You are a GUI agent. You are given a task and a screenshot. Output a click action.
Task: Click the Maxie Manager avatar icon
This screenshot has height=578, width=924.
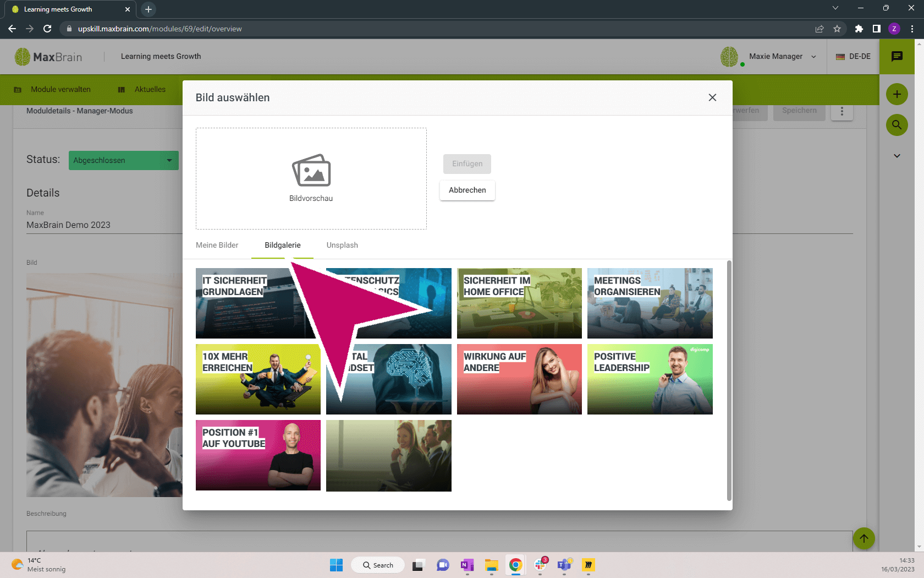729,57
